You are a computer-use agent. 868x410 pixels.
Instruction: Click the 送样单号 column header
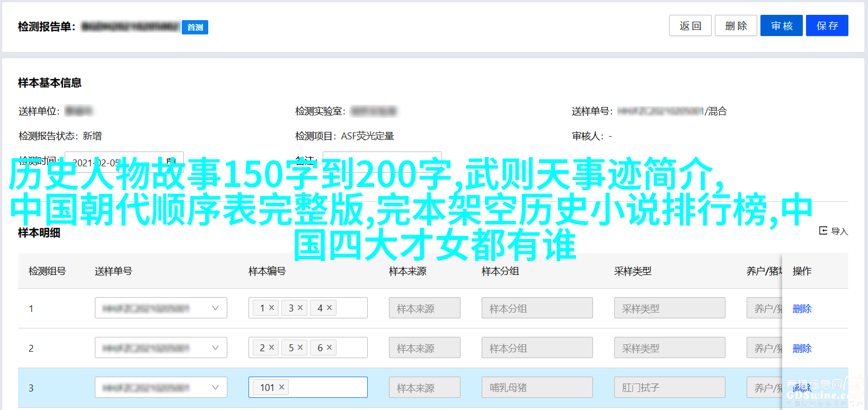113,271
